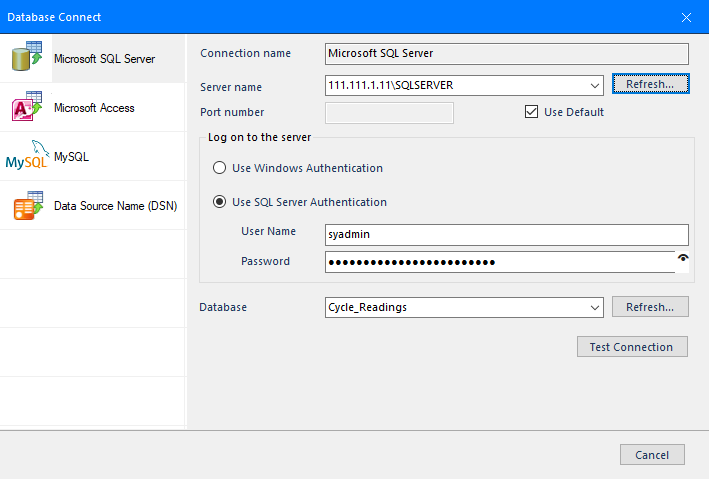The height and width of the screenshot is (479, 709).
Task: Close the Database Connect window
Action: [x=686, y=17]
